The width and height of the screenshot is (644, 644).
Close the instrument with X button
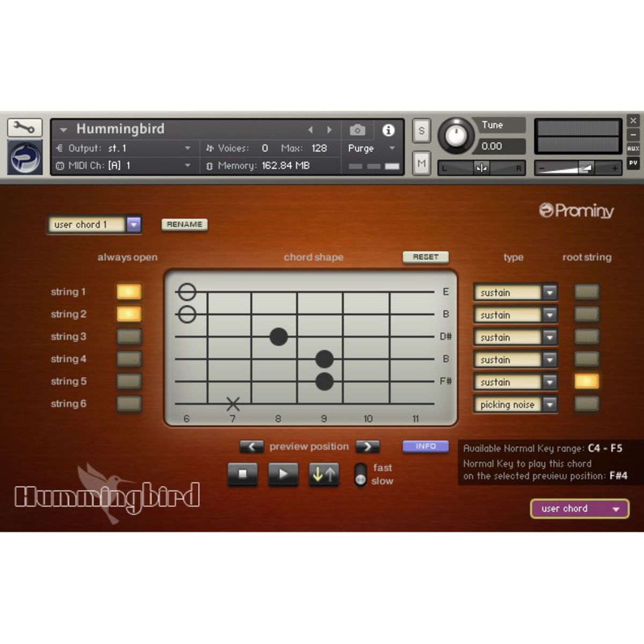pyautogui.click(x=633, y=120)
